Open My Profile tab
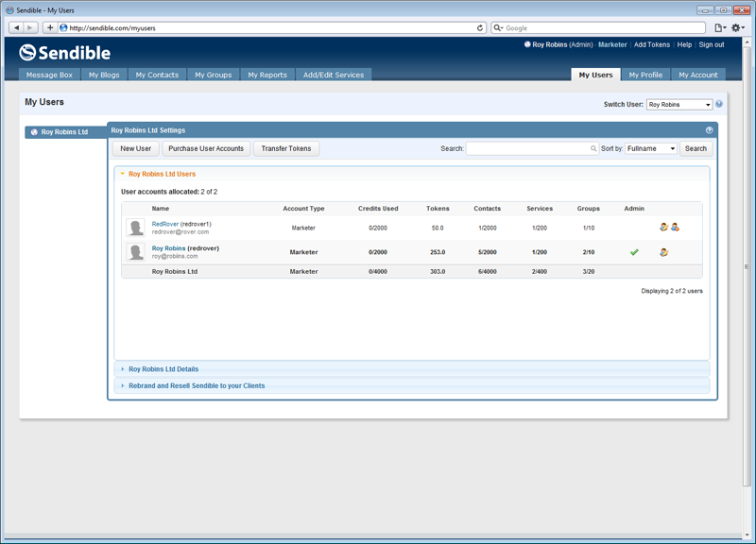 [645, 75]
